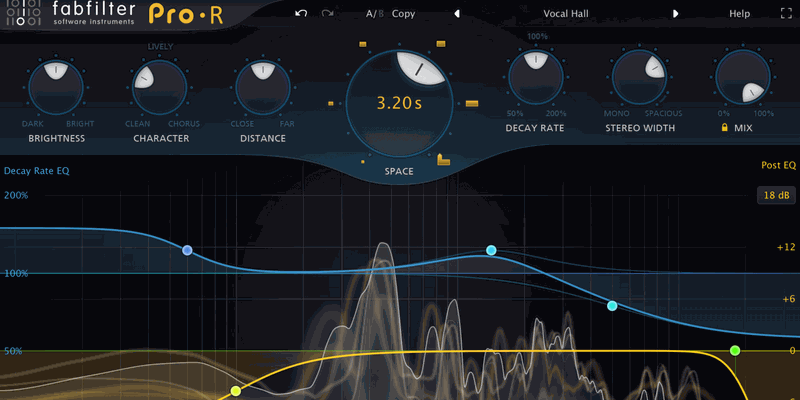800x400 pixels.
Task: Pick the room icon at top left of Space knob
Action: coord(363,43)
